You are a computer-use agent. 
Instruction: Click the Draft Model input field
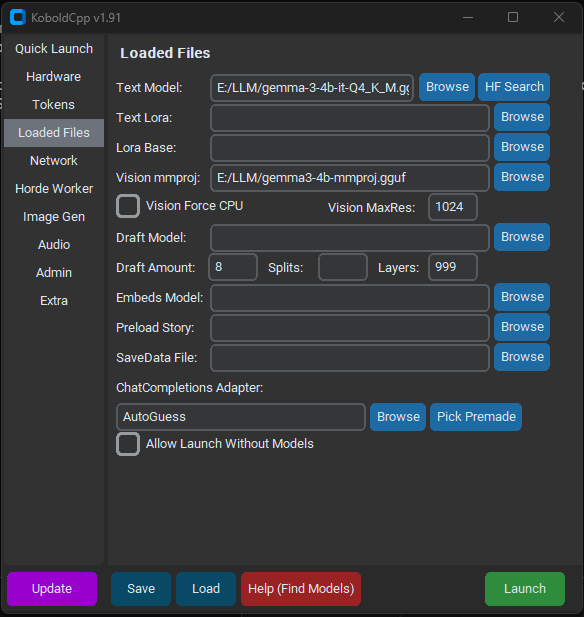tap(350, 238)
